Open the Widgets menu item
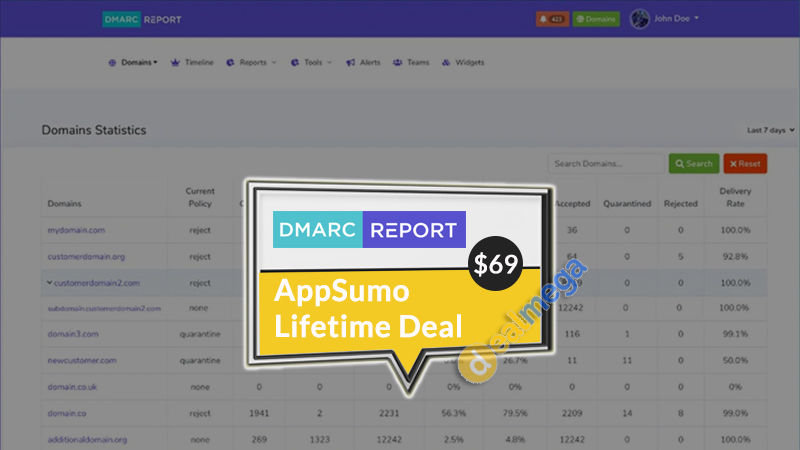Viewport: 800px width, 450px height. (x=469, y=62)
